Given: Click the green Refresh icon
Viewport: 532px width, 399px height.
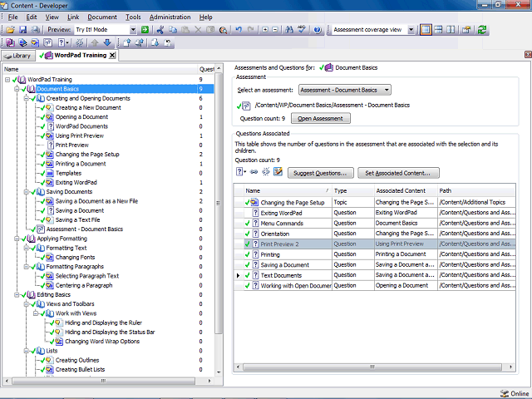Looking at the screenshot, I should point(483,30).
